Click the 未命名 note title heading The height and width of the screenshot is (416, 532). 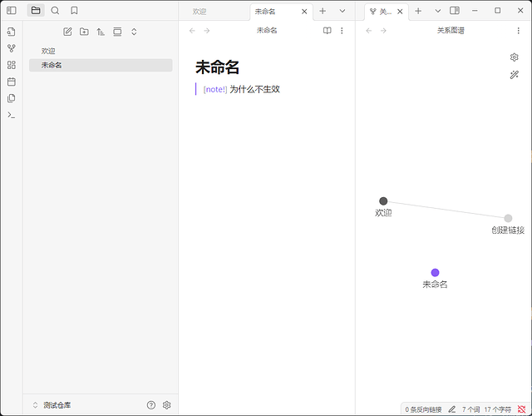[x=217, y=67]
